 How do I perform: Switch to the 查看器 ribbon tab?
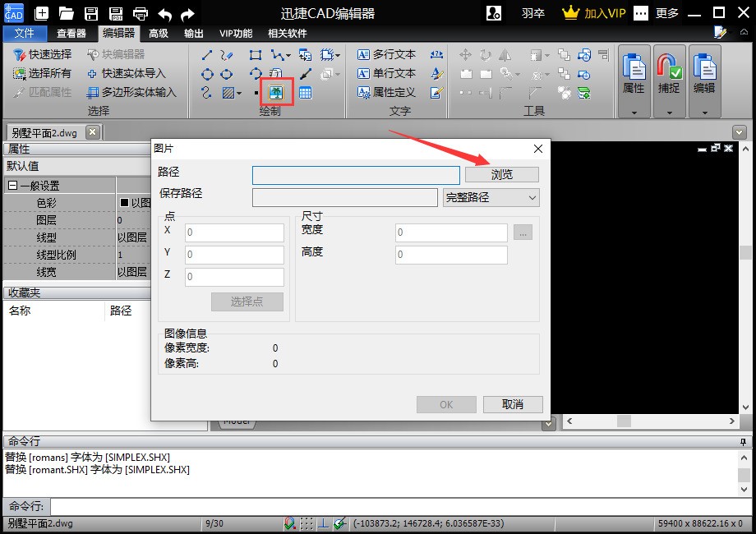point(71,33)
